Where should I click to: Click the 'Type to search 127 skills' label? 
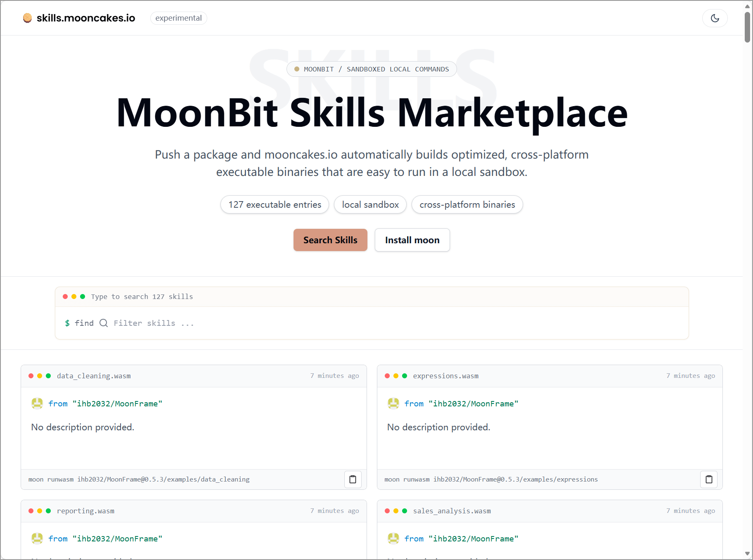pyautogui.click(x=142, y=297)
